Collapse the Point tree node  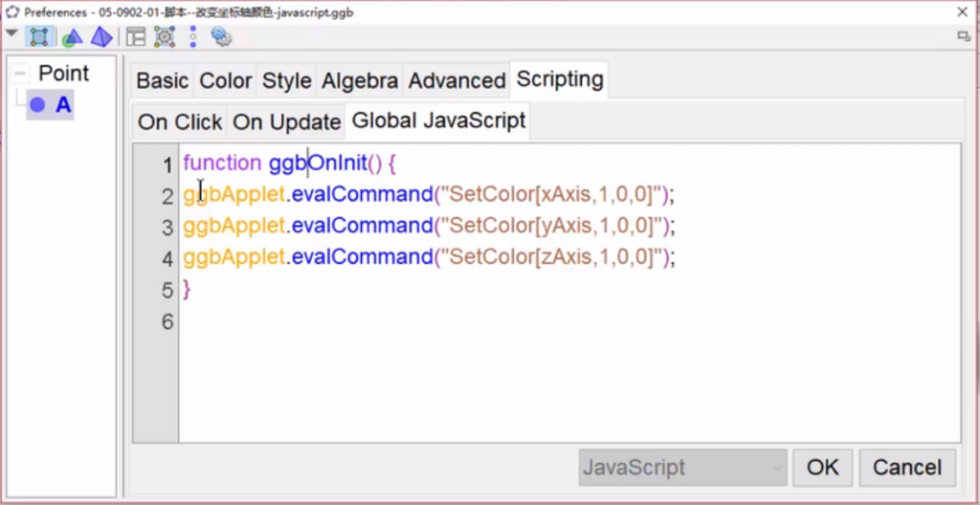coord(20,74)
